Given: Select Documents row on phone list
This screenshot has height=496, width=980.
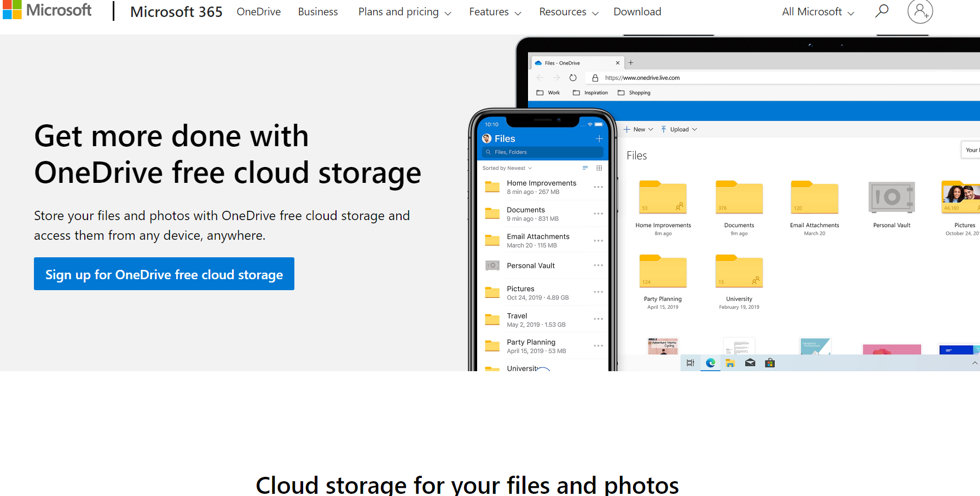Looking at the screenshot, I should click(x=543, y=214).
